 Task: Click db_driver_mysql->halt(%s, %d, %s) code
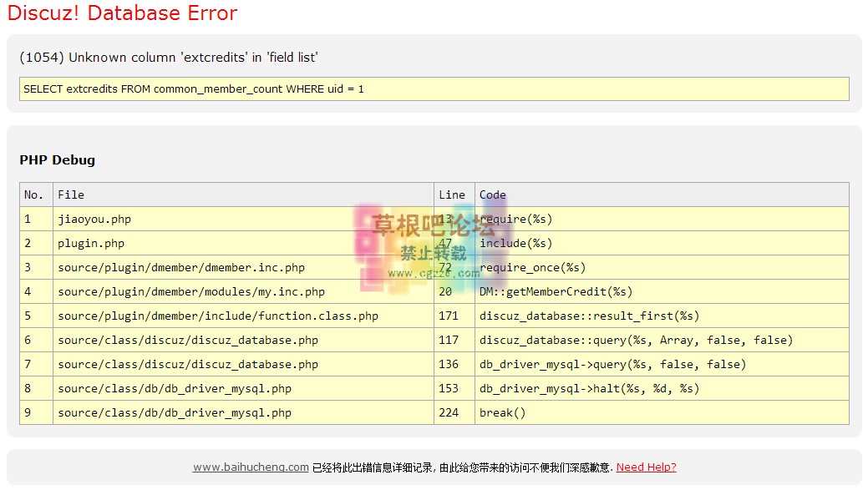pos(589,389)
